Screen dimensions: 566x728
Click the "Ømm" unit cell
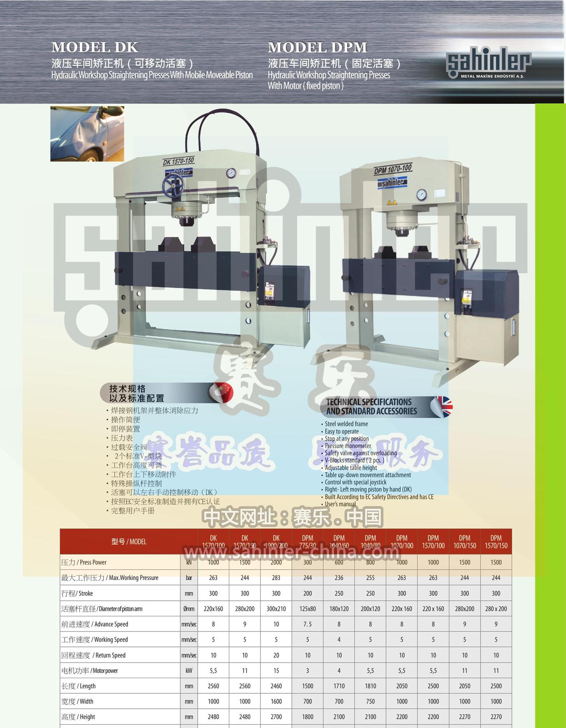point(189,609)
